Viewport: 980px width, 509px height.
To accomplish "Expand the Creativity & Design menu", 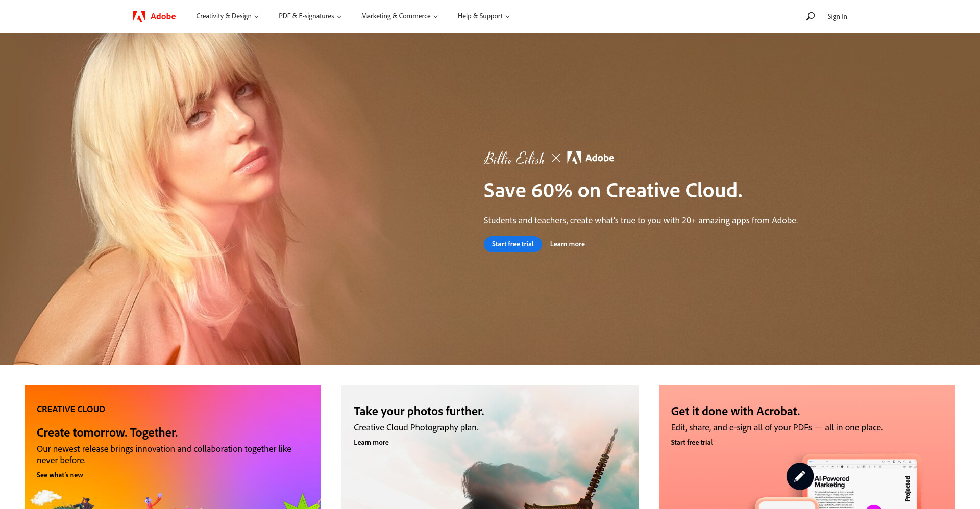I will click(227, 16).
